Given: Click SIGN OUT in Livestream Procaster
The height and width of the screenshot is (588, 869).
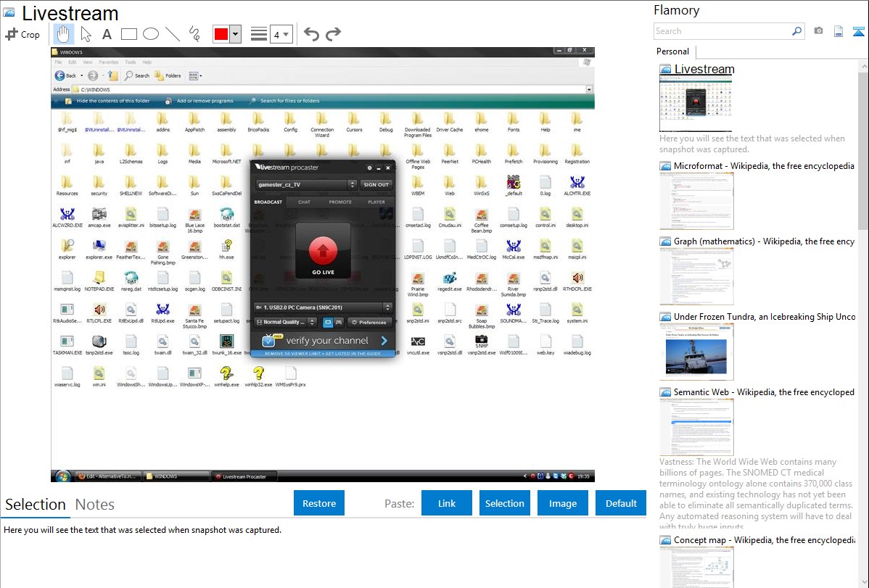Looking at the screenshot, I should click(376, 185).
